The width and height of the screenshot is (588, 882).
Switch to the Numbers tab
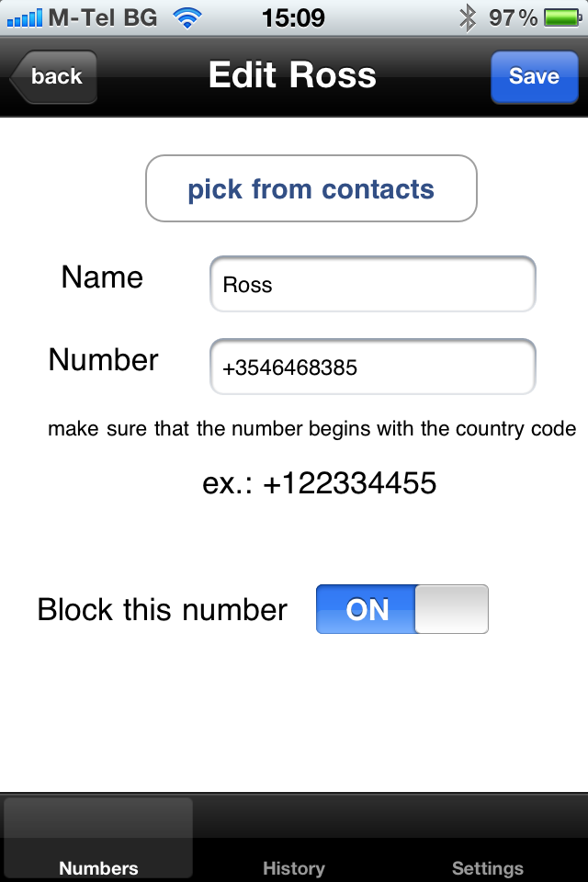tap(98, 838)
